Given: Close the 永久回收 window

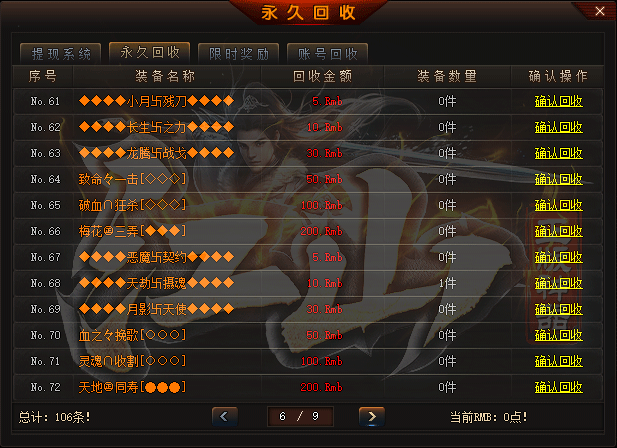Looking at the screenshot, I should [600, 11].
